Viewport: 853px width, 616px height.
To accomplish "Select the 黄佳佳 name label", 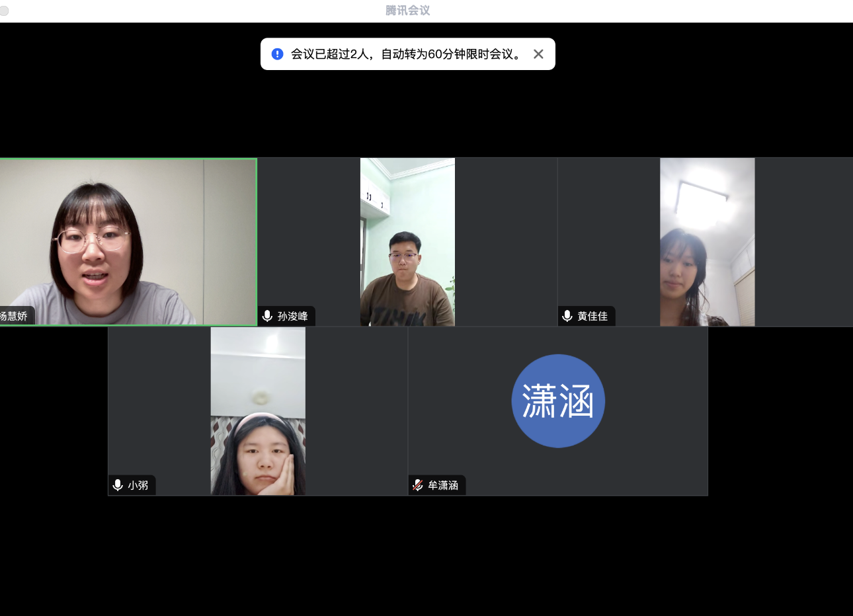I will tap(592, 317).
